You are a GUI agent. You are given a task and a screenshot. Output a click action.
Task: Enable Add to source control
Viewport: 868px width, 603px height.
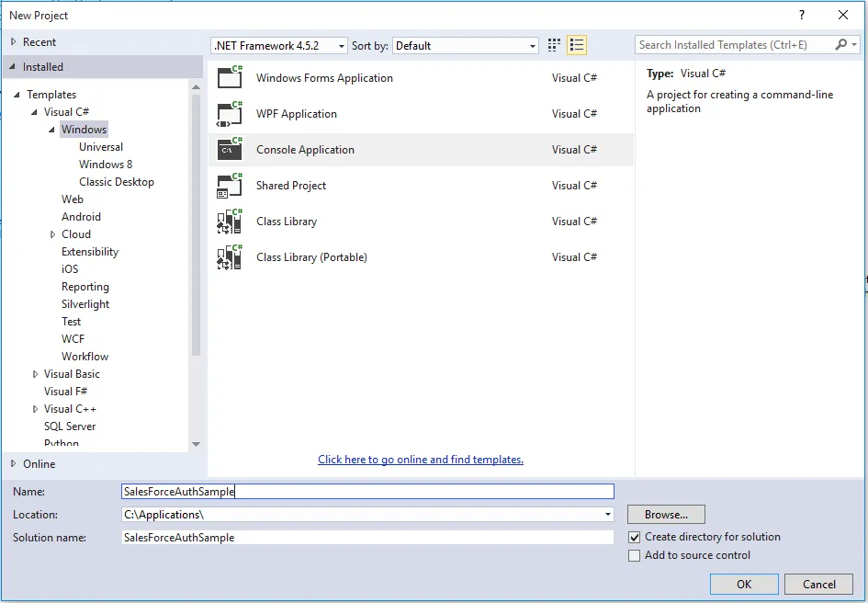point(635,555)
